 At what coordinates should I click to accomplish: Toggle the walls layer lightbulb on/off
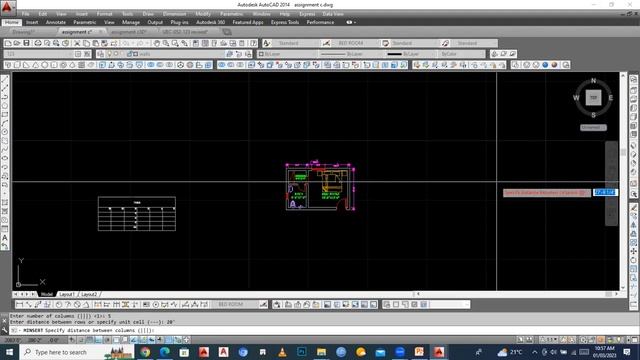109,54
